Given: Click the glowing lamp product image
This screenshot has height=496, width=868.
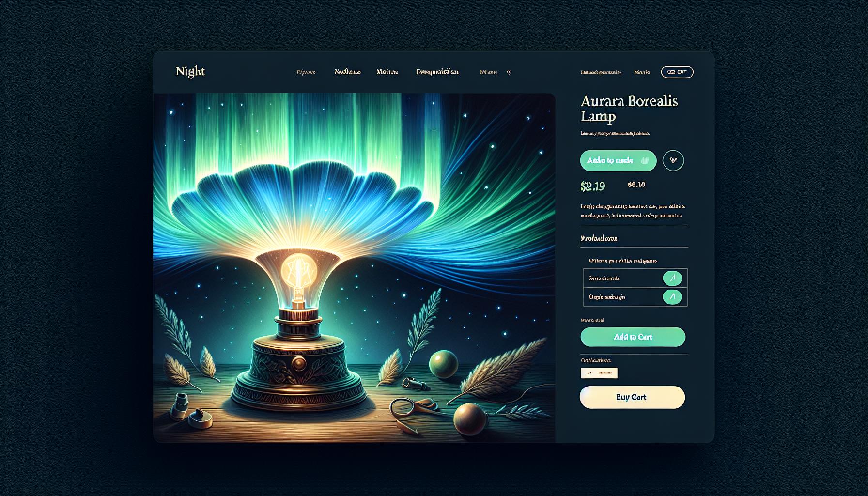Looking at the screenshot, I should [x=354, y=268].
